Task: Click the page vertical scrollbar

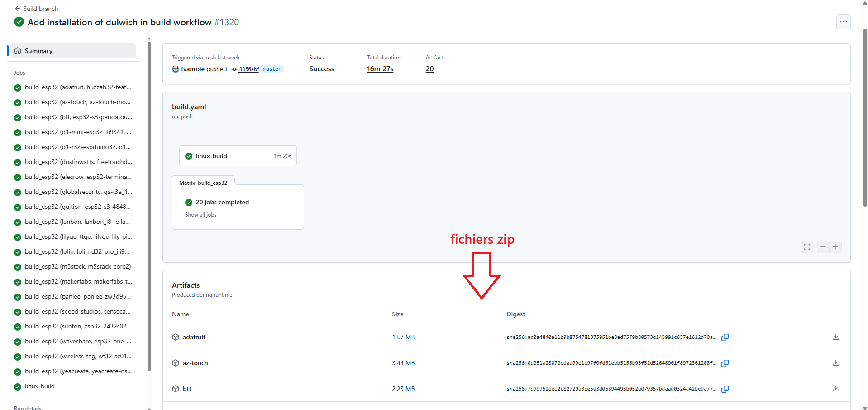Action: click(865, 118)
